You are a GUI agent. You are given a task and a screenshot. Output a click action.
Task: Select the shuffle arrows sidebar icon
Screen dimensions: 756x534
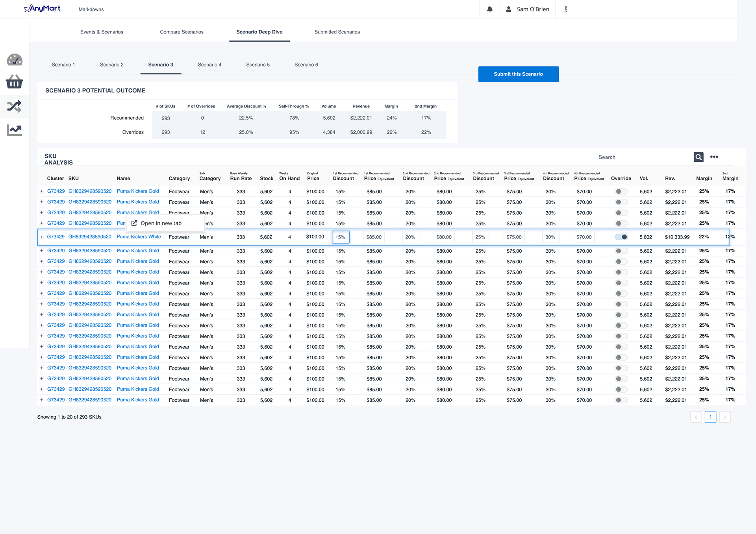coord(15,106)
